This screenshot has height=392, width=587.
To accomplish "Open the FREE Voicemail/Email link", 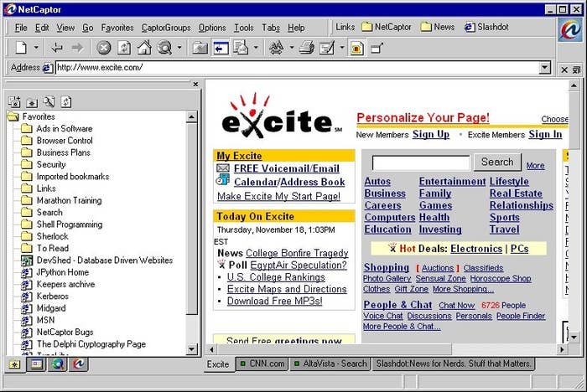I will coord(287,168).
